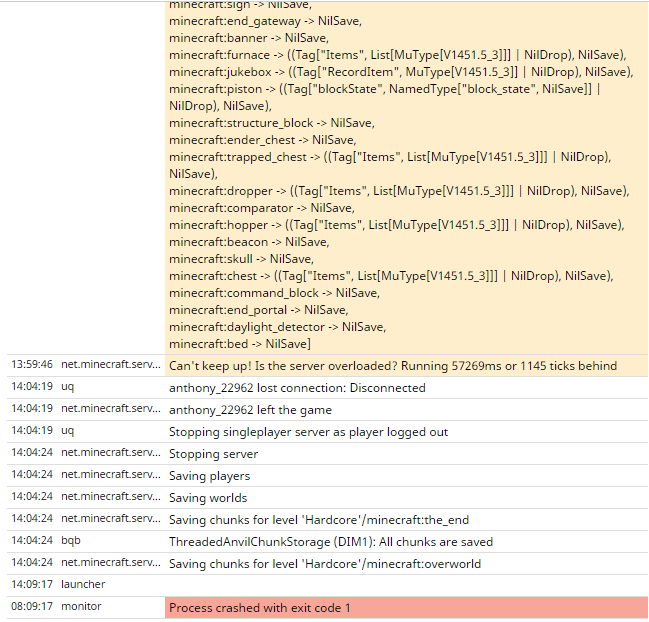This screenshot has width=649, height=622.
Task: Click the "Saving chunks" entry for minecraft:overworld
Action: click(x=325, y=564)
